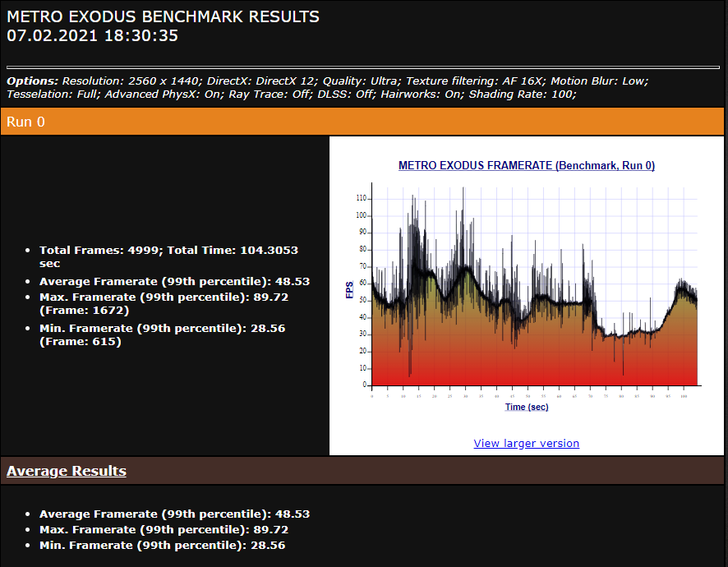This screenshot has height=567, width=728.
Task: Click the FPS axis label on chart
Action: (x=349, y=289)
